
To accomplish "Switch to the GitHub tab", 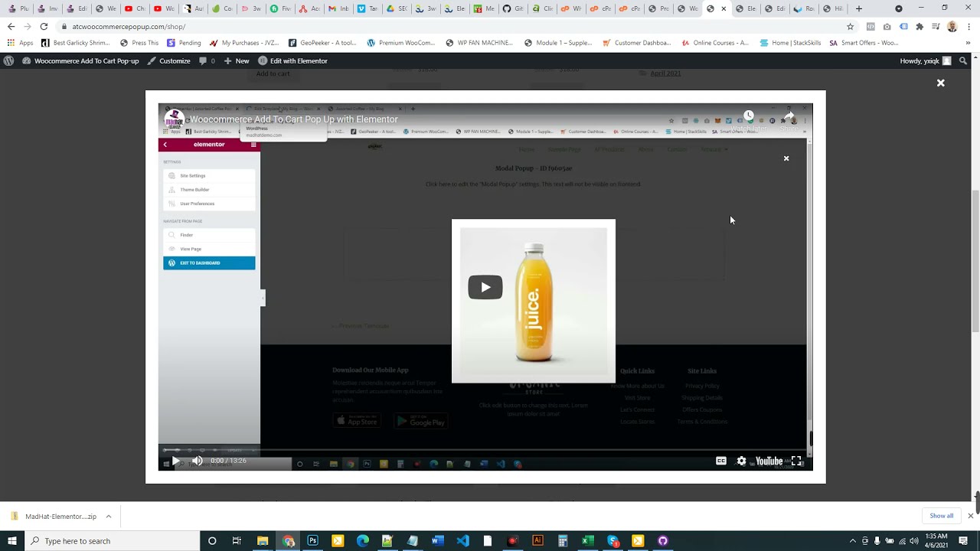I will click(514, 8).
